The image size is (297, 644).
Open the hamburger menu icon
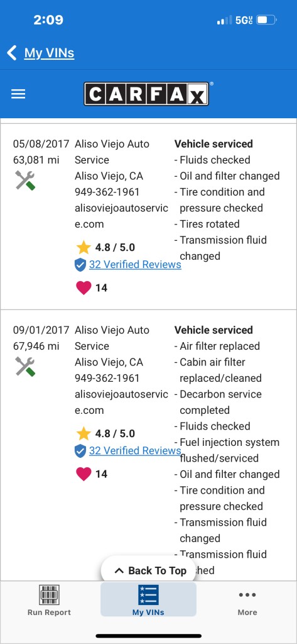18,94
